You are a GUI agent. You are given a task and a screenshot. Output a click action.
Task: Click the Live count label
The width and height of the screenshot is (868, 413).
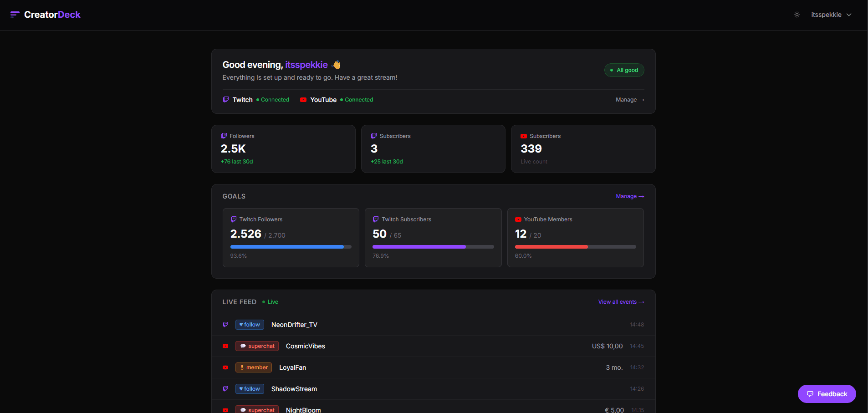(534, 162)
